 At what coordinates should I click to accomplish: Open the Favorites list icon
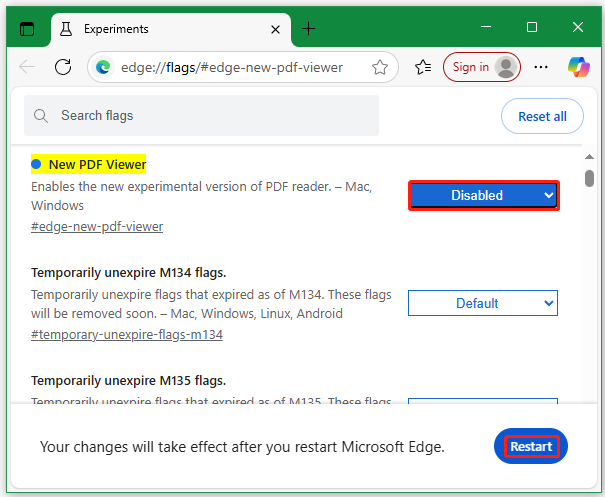pyautogui.click(x=423, y=67)
